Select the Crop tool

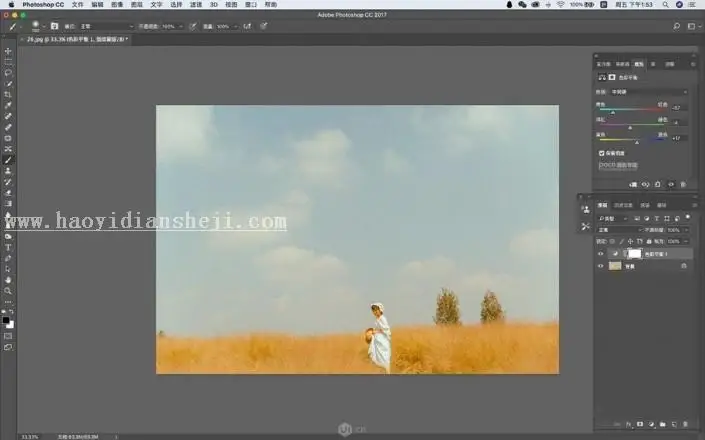pyautogui.click(x=8, y=95)
